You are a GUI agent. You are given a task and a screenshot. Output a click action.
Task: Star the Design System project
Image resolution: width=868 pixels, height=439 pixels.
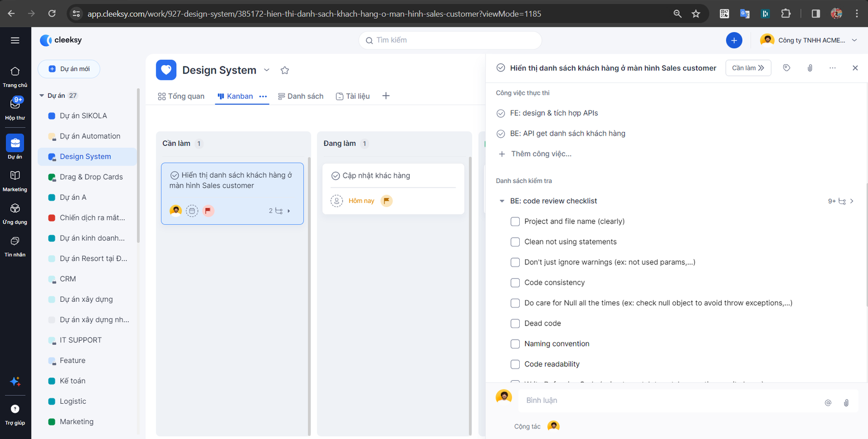point(285,70)
